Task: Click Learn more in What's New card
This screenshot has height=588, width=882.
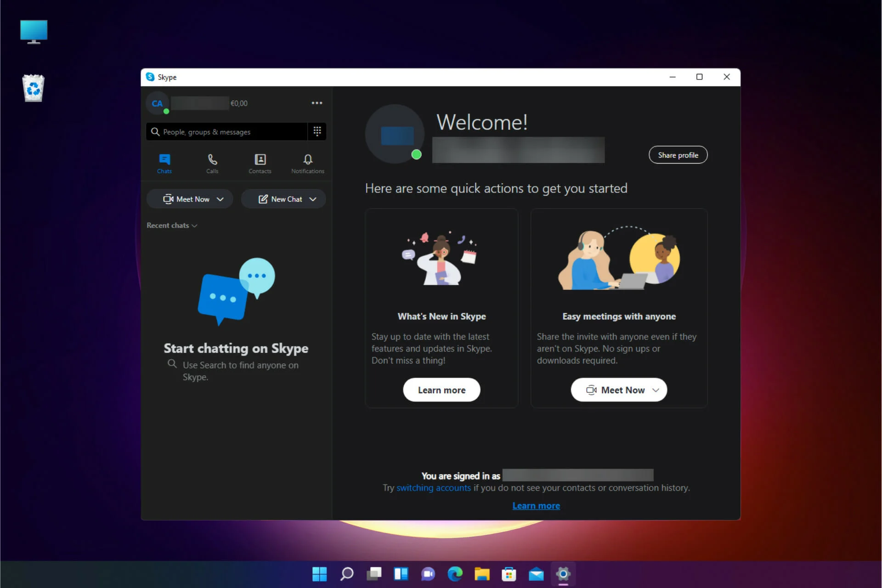Action: click(441, 390)
